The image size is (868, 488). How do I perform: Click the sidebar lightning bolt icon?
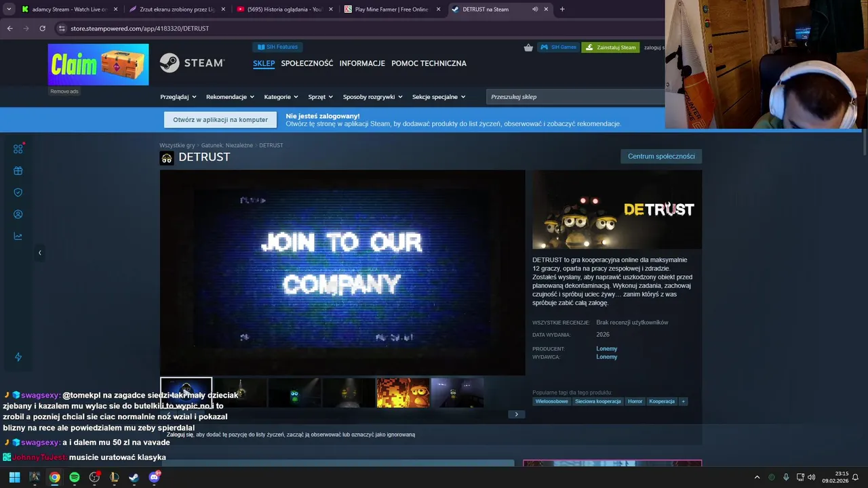[x=18, y=357]
